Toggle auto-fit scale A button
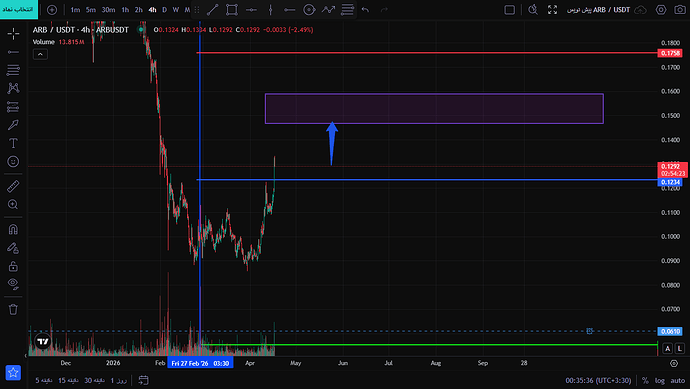The width and height of the screenshot is (690, 389). [668, 349]
